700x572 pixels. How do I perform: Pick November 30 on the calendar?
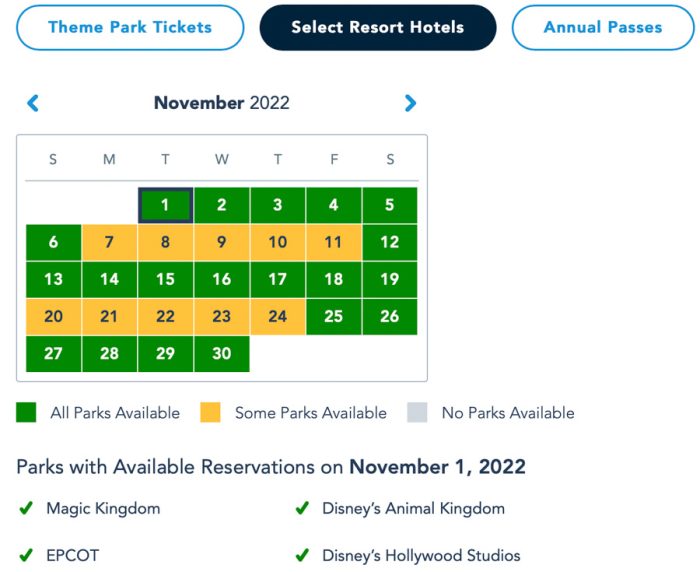click(221, 354)
